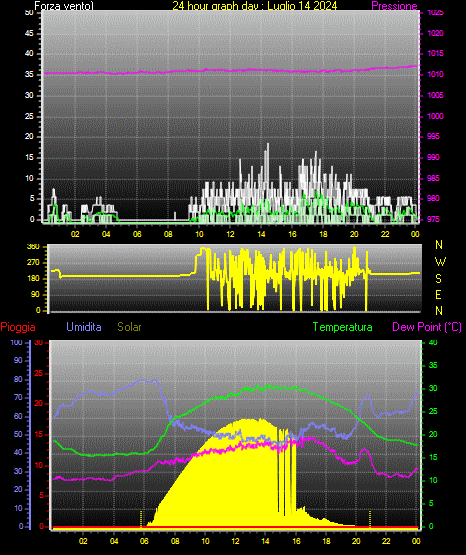Click the Pressione legend label

click(394, 6)
